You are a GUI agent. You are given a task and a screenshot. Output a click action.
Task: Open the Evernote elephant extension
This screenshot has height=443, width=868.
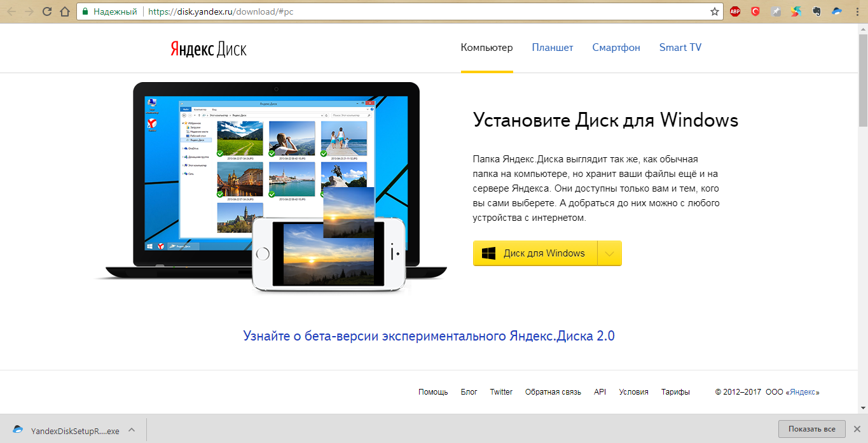pyautogui.click(x=816, y=11)
